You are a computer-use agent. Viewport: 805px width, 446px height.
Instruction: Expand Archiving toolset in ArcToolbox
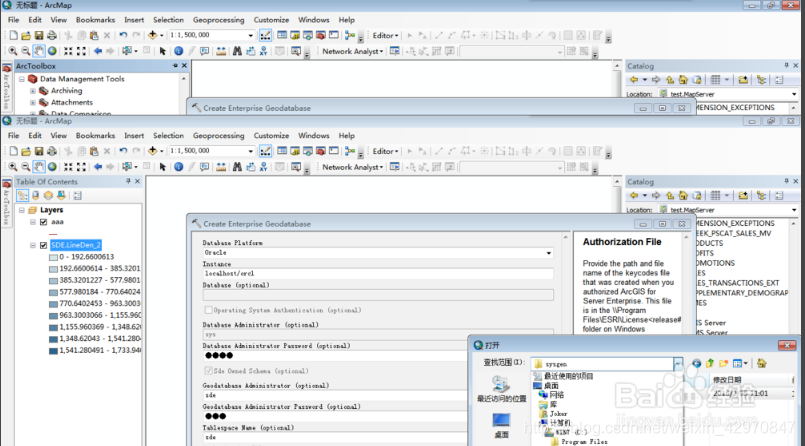click(x=33, y=91)
